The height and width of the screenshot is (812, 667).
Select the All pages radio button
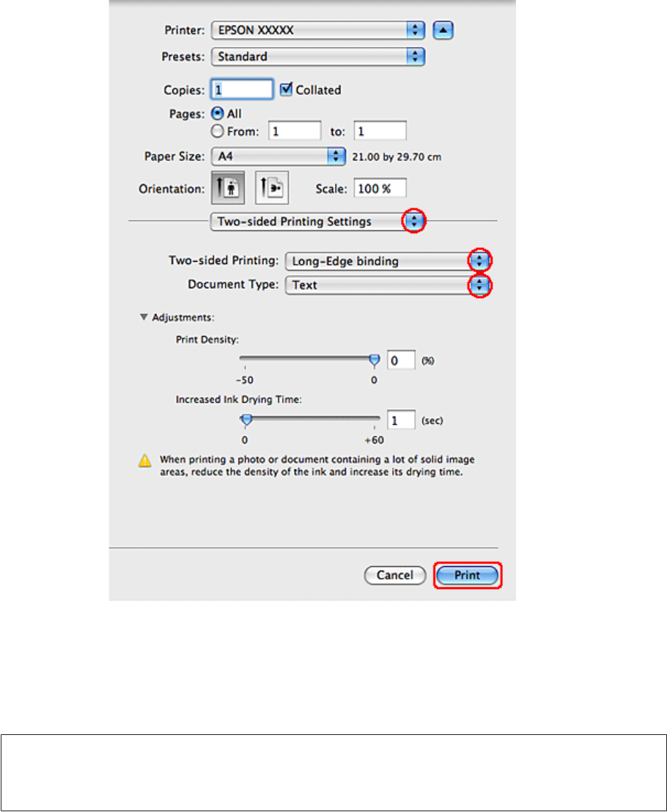pyautogui.click(x=218, y=114)
